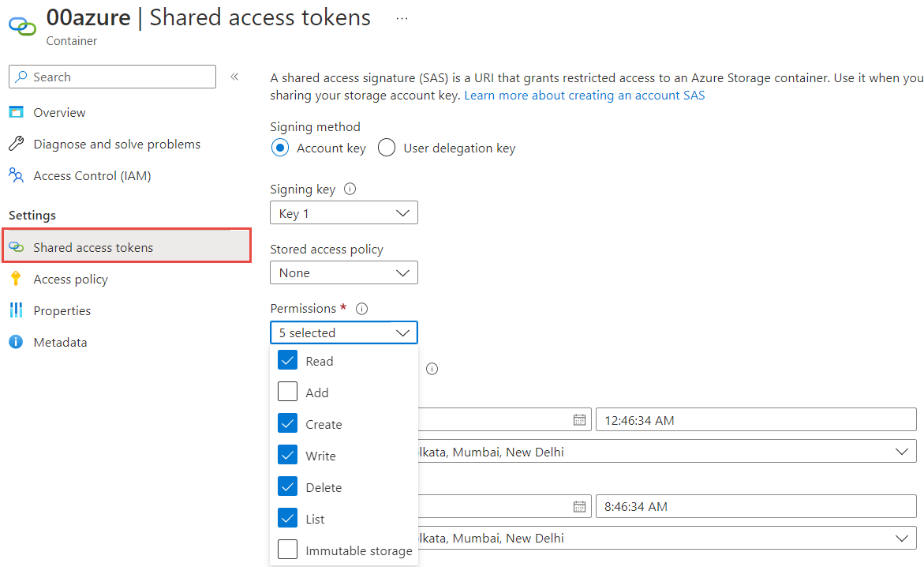Click the Shared access tokens link icon
This screenshot has width=924, height=567.
[17, 247]
